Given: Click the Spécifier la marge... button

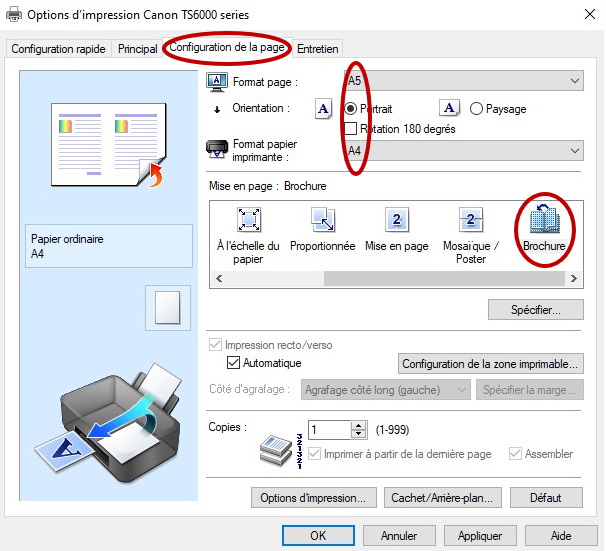Looking at the screenshot, I should tap(530, 389).
